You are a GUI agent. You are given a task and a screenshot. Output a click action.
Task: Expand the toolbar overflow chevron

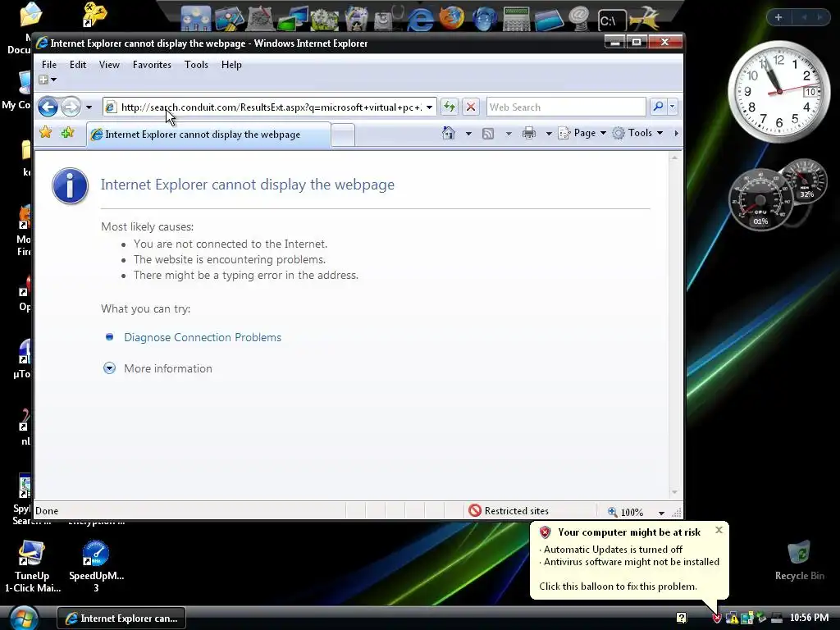pyautogui.click(x=676, y=134)
